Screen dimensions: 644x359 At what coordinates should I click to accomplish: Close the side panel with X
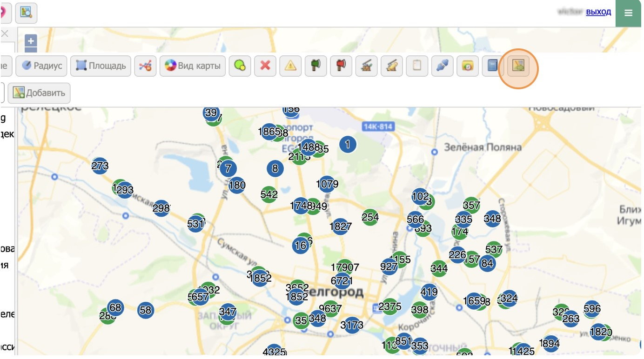[5, 33]
